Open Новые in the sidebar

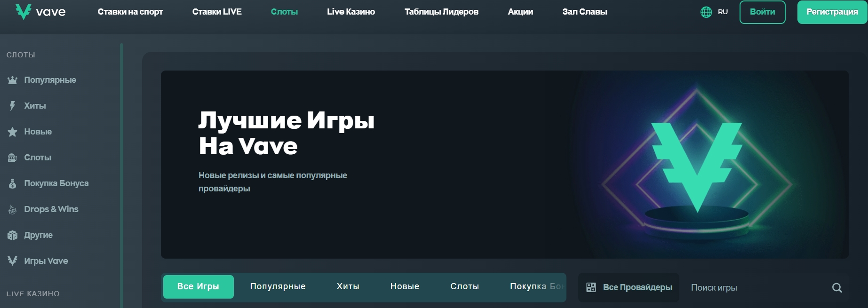[x=38, y=132]
